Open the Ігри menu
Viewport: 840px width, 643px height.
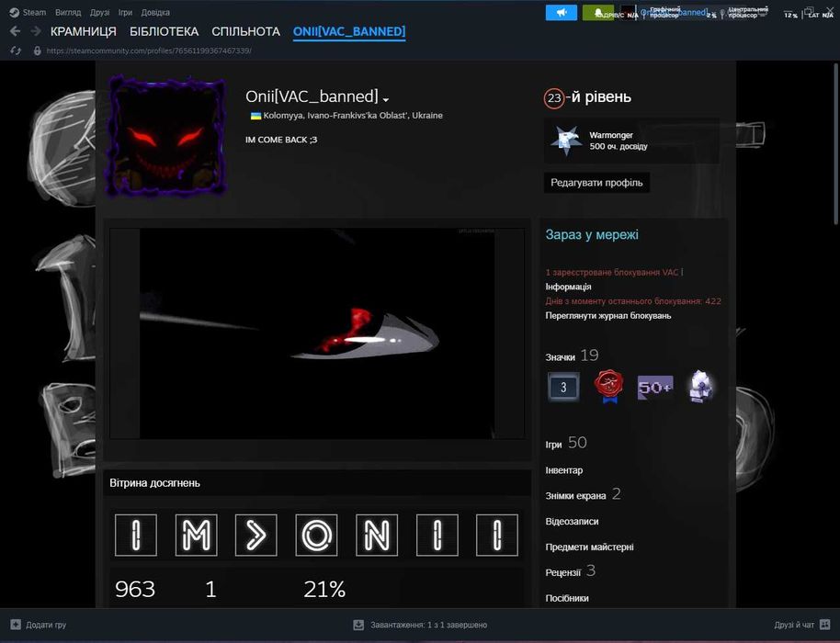(x=125, y=12)
